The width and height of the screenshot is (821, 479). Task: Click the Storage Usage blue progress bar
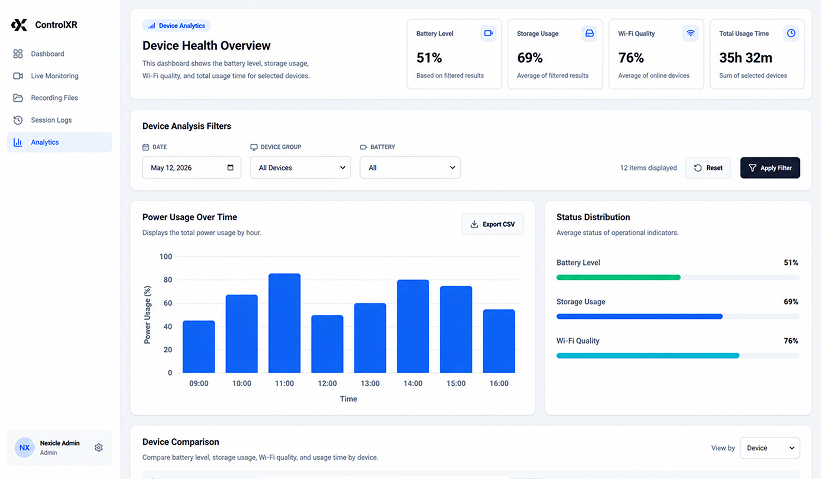tap(639, 316)
